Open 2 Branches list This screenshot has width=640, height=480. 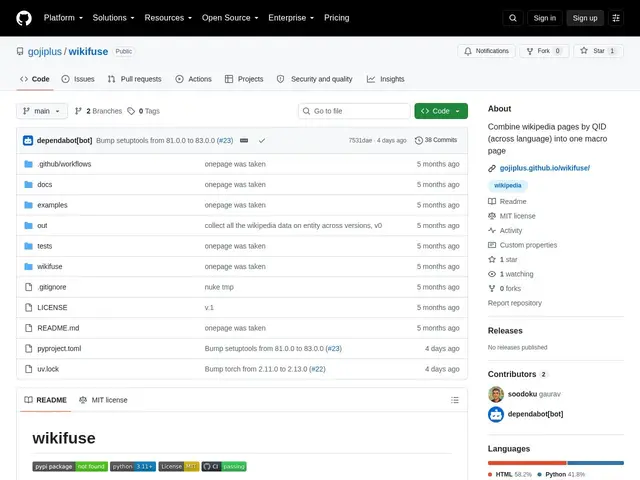(x=98, y=111)
